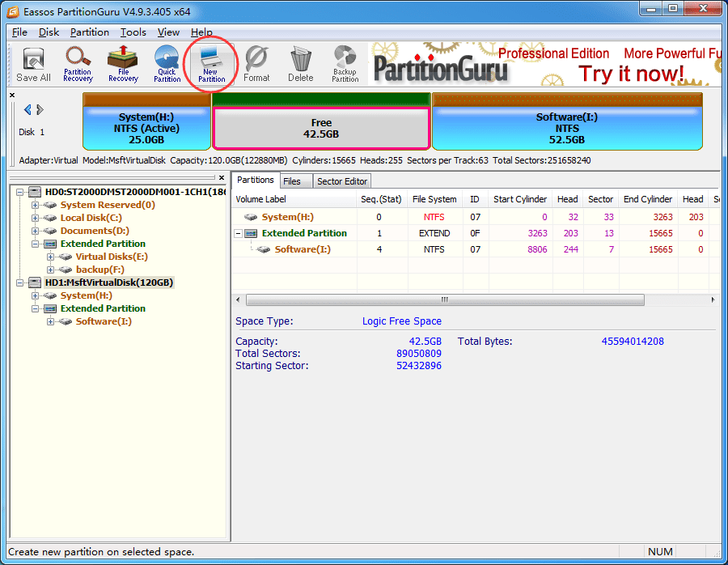Expand Virtual Disks(E:) tree node
Screen dimensions: 728x565
click(x=50, y=257)
